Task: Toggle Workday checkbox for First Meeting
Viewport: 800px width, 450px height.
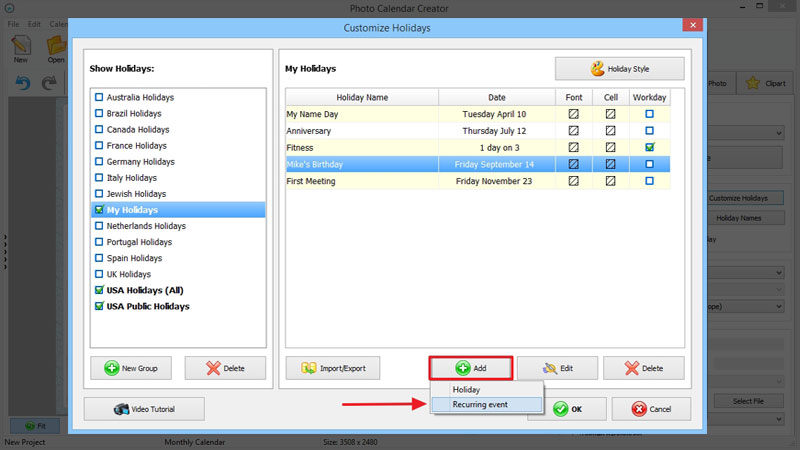Action: [x=649, y=181]
